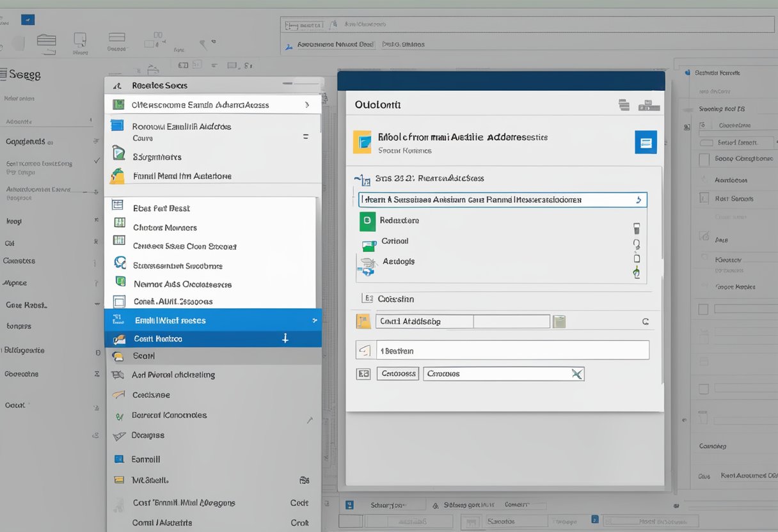Click the green square icon next to Rededsera
The image size is (778, 532).
(x=367, y=221)
